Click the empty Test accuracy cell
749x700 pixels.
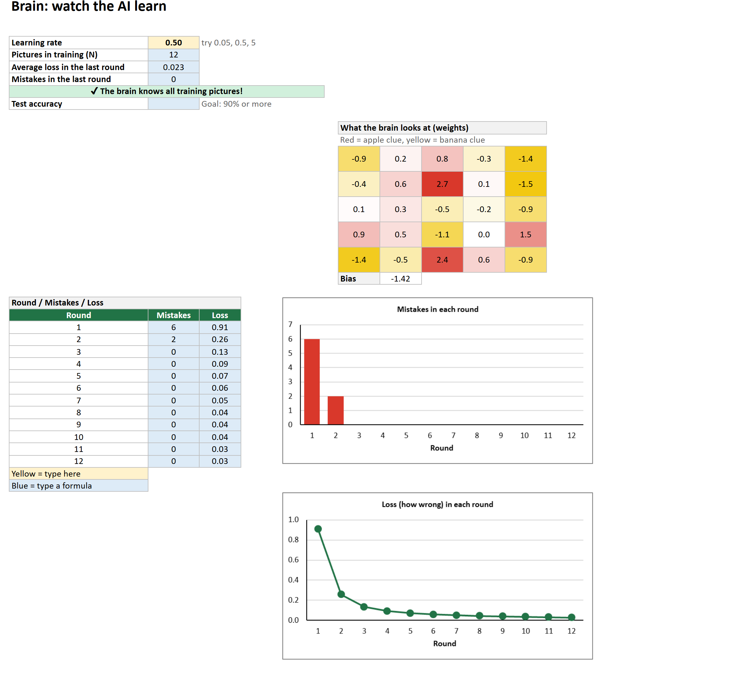point(173,104)
